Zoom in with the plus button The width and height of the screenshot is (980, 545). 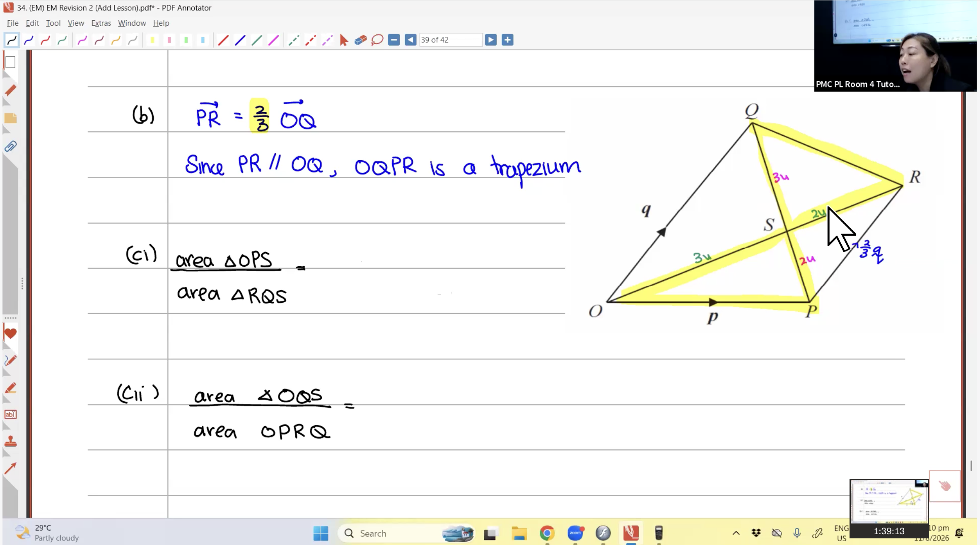tap(507, 40)
